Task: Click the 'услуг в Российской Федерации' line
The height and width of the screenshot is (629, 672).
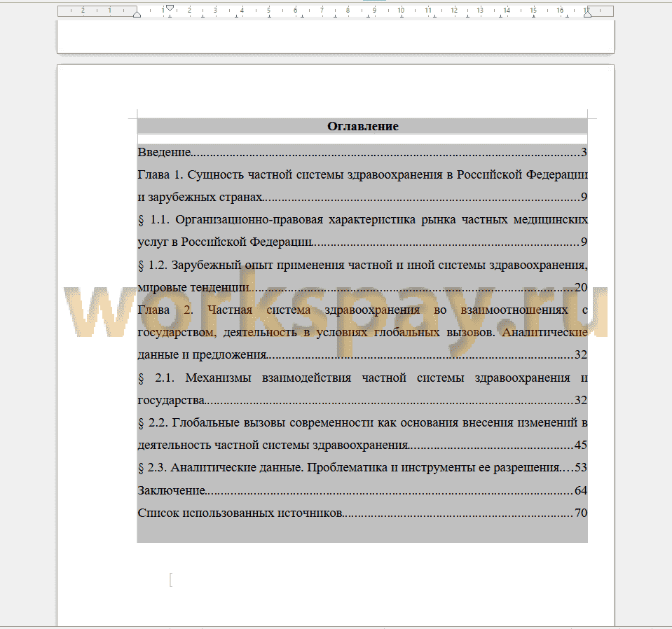Action: click(x=362, y=242)
